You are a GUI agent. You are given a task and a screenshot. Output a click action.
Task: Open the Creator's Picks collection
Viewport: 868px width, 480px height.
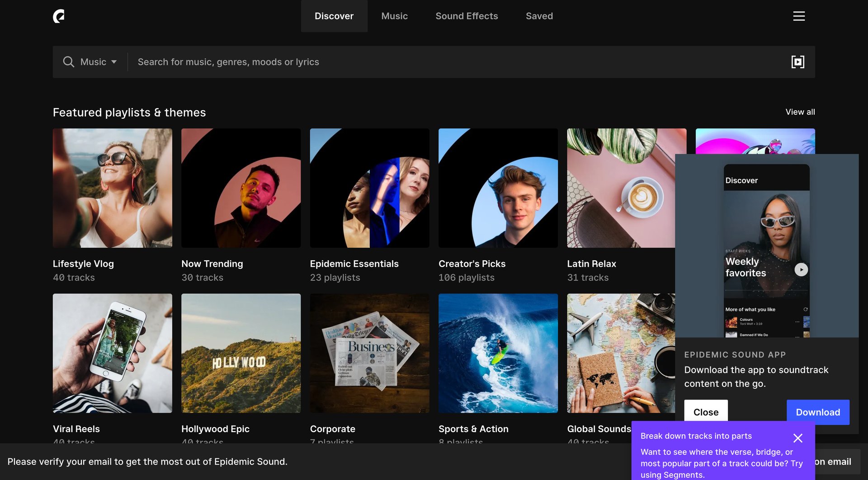click(498, 188)
